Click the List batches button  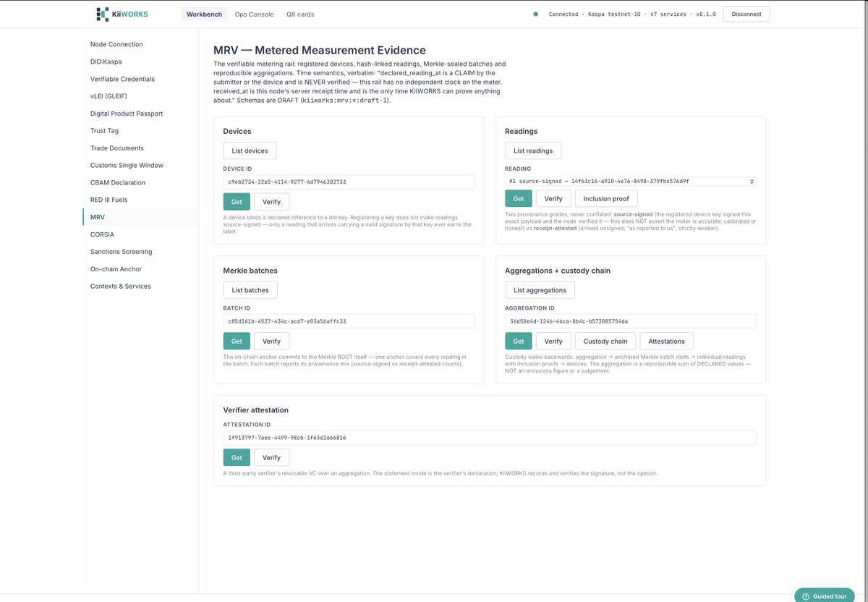point(250,290)
